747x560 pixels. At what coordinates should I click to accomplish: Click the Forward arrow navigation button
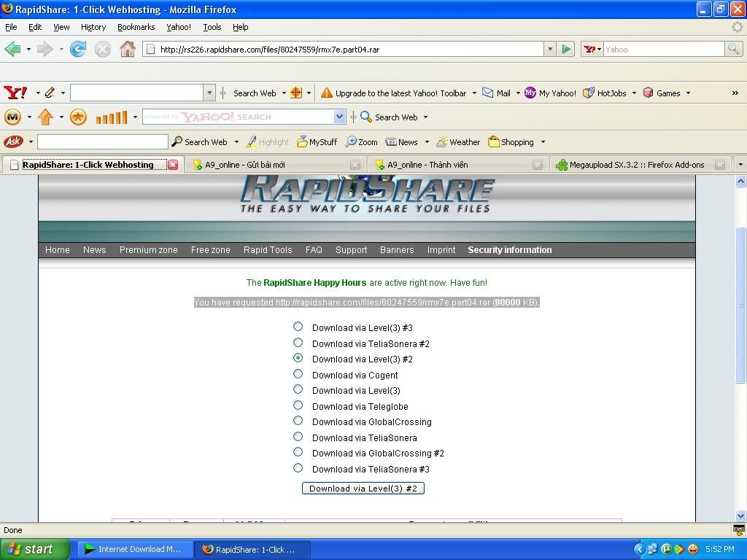(44, 49)
